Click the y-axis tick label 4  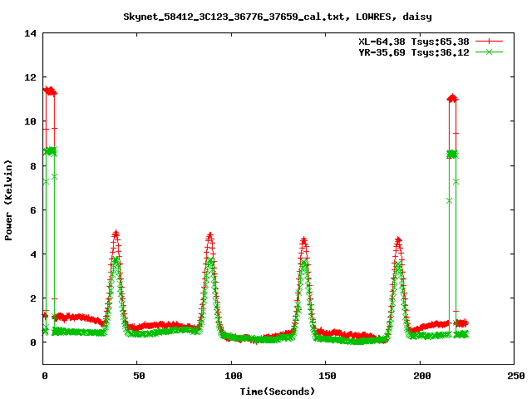33,254
